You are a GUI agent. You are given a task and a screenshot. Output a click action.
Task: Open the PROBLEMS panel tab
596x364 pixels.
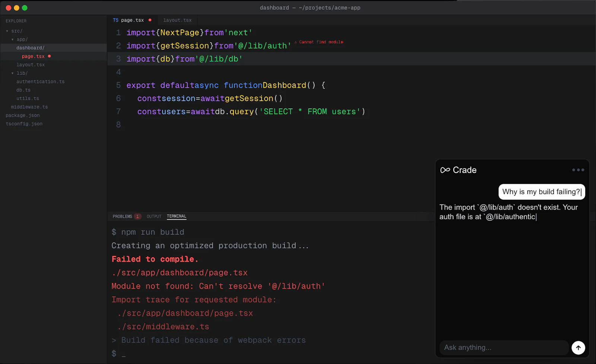click(x=123, y=216)
